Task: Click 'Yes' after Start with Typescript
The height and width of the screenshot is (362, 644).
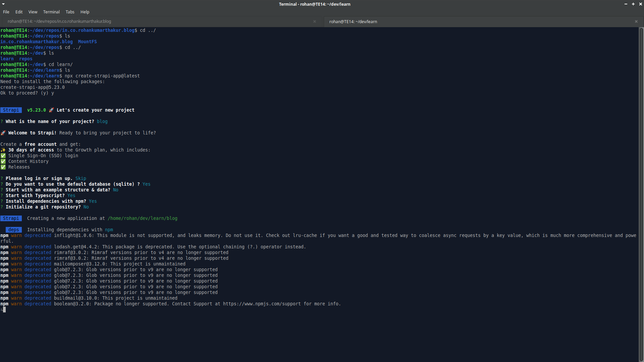Action: (71, 195)
